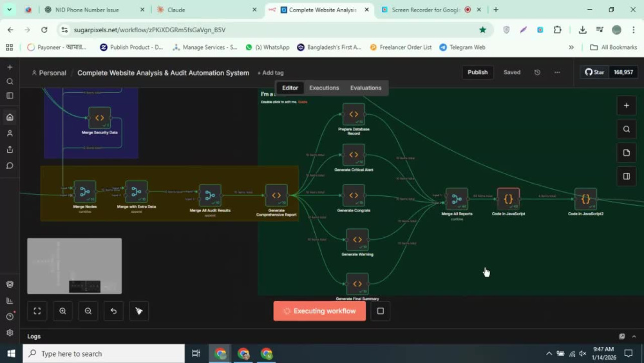This screenshot has height=363, width=644.
Task: Click the GitHub Star button
Action: [594, 72]
